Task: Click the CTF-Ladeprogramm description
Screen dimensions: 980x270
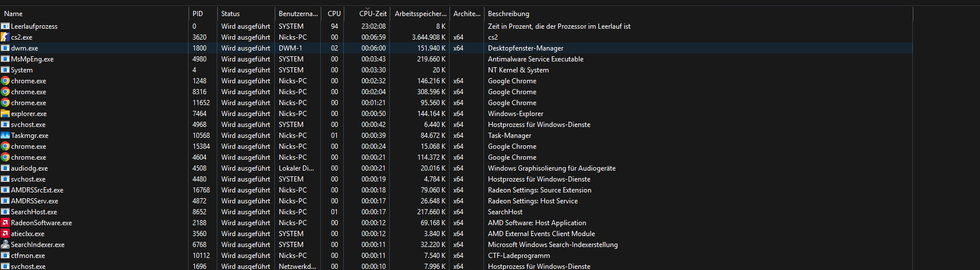Action: pyautogui.click(x=519, y=256)
